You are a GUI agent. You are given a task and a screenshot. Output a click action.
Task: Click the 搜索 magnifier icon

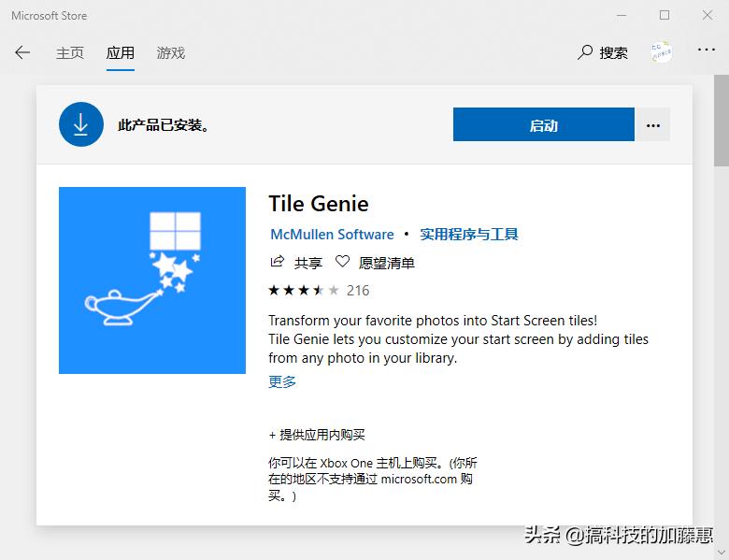click(x=585, y=52)
